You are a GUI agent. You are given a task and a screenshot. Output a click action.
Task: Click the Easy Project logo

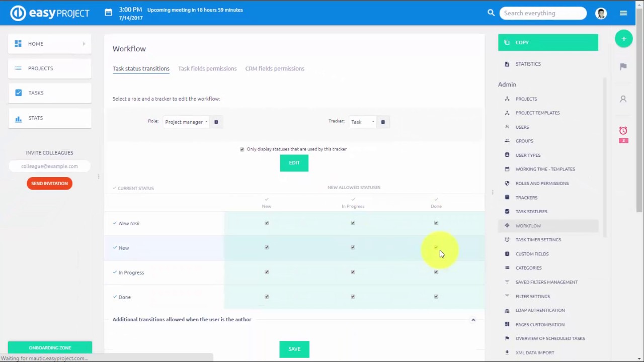point(50,13)
